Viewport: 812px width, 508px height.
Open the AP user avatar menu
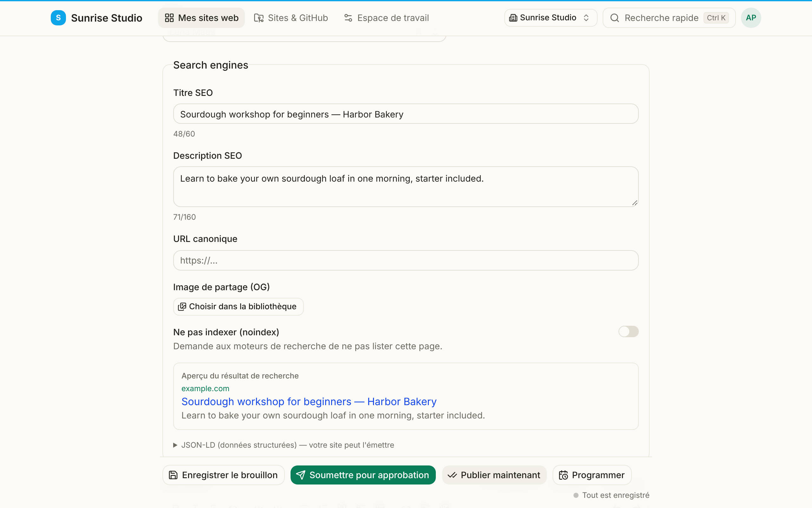tap(750, 18)
